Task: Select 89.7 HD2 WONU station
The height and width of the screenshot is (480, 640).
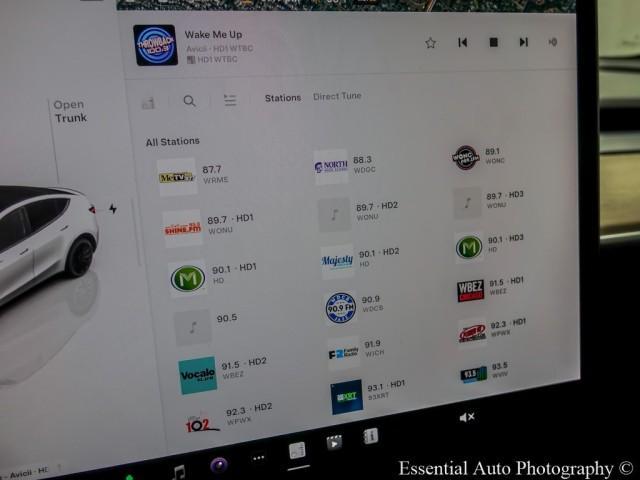Action: [358, 213]
